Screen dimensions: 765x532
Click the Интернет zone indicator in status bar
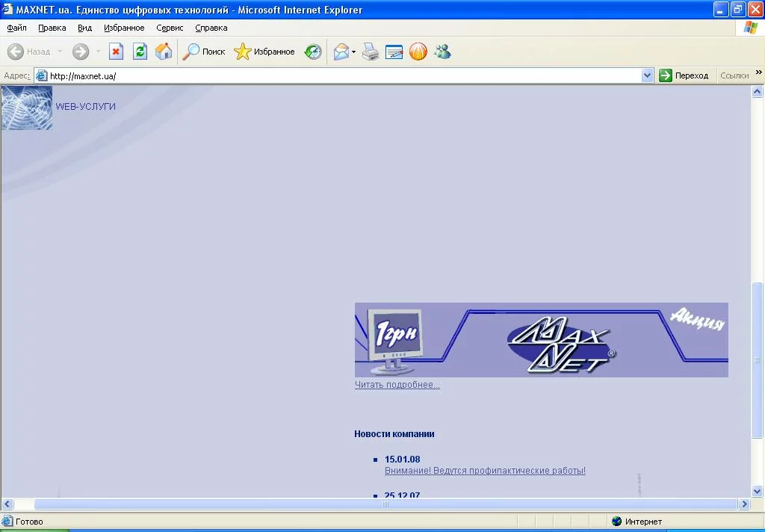[637, 522]
